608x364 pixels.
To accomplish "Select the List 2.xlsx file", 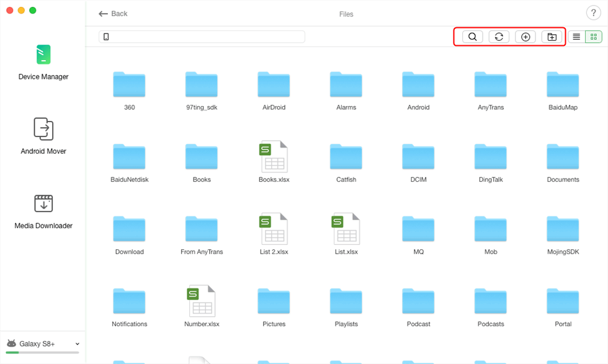I will 274,234.
